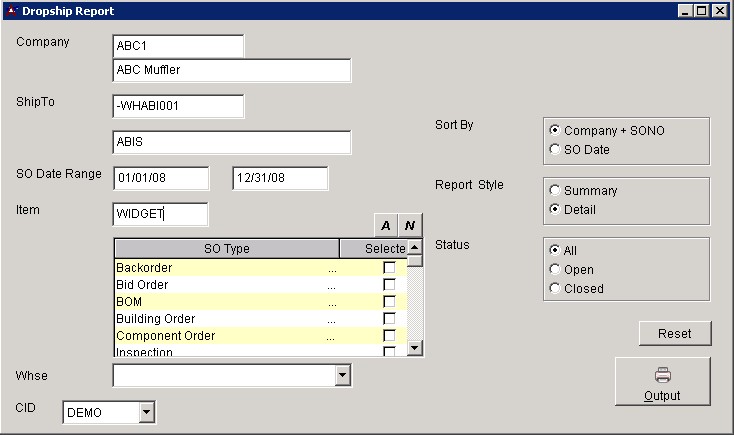
Task: Click the Item field containing WIDGET
Action: pos(161,214)
